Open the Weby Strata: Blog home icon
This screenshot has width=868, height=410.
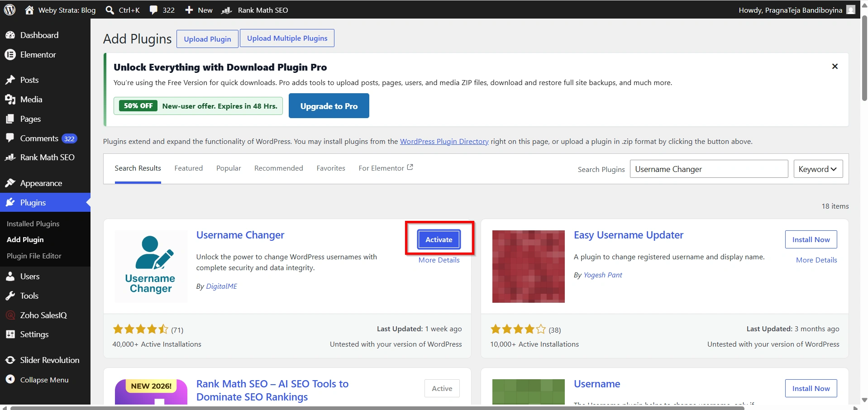[29, 10]
